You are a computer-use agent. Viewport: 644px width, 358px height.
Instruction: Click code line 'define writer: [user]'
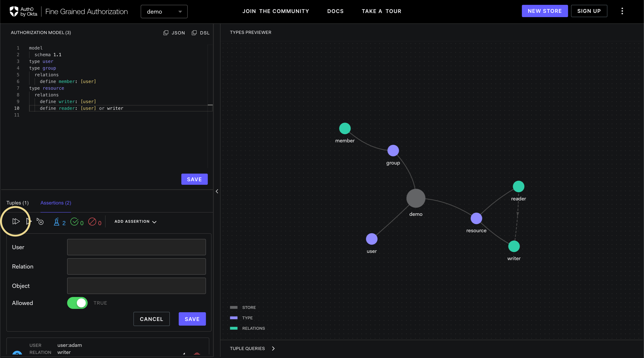click(68, 101)
